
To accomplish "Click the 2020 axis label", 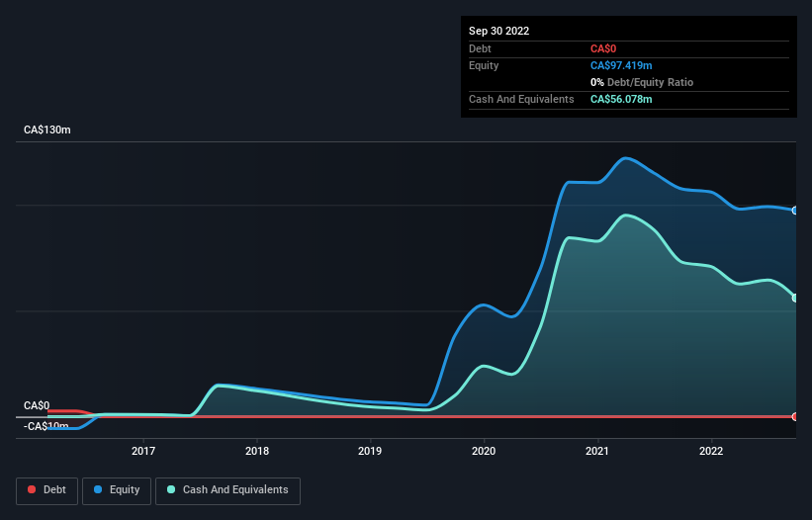I will [x=484, y=451].
